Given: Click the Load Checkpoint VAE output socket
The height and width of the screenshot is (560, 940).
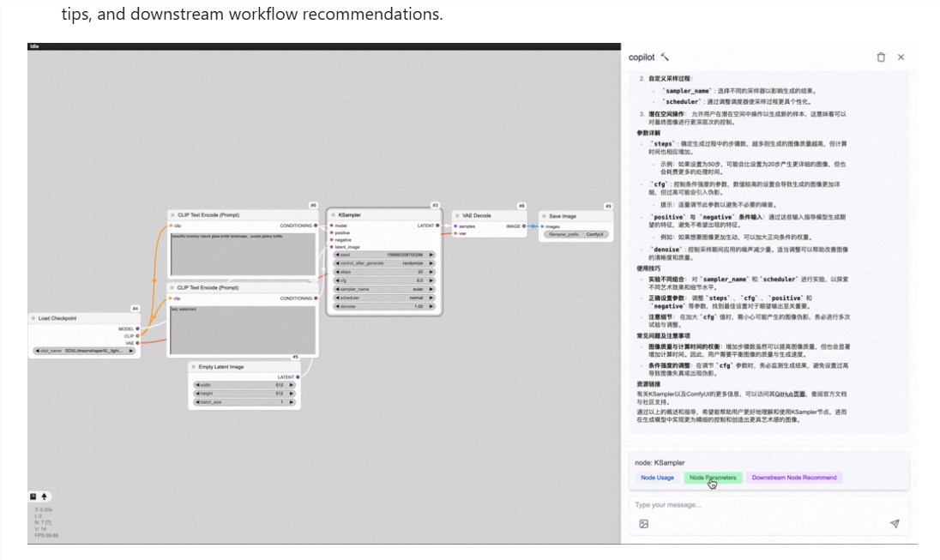Looking at the screenshot, I should click(137, 343).
